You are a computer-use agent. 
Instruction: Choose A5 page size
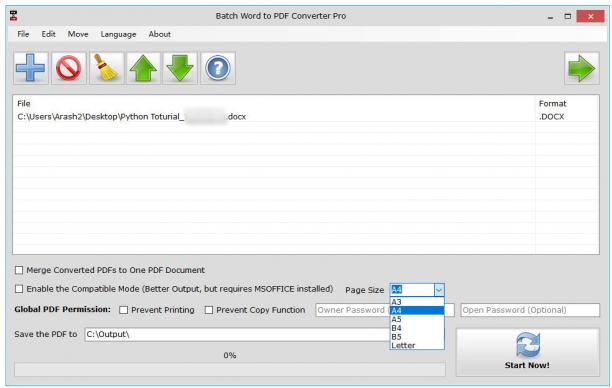(x=417, y=319)
